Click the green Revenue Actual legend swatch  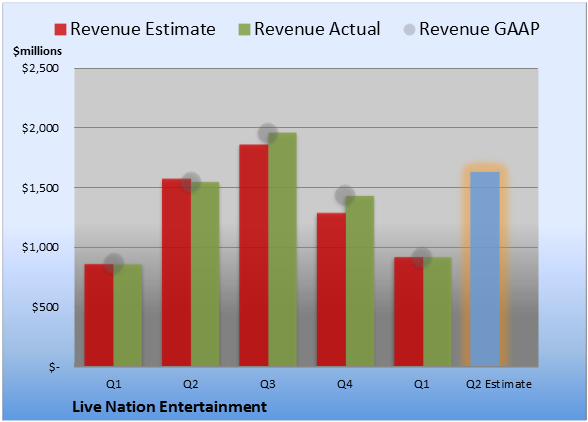[x=244, y=29]
